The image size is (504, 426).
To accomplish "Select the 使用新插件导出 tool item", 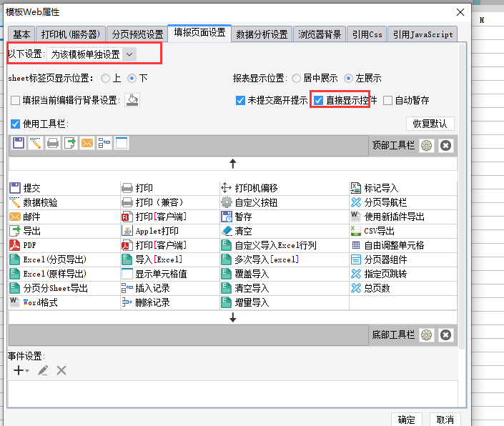I will pyautogui.click(x=403, y=217).
